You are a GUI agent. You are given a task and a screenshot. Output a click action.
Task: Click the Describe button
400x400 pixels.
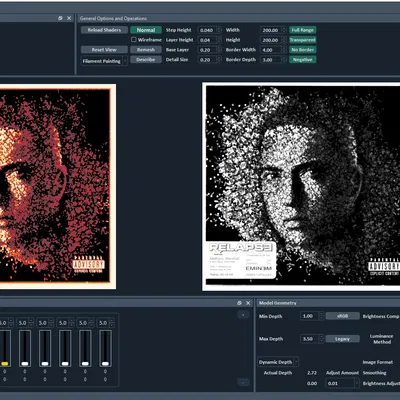pyautogui.click(x=146, y=60)
